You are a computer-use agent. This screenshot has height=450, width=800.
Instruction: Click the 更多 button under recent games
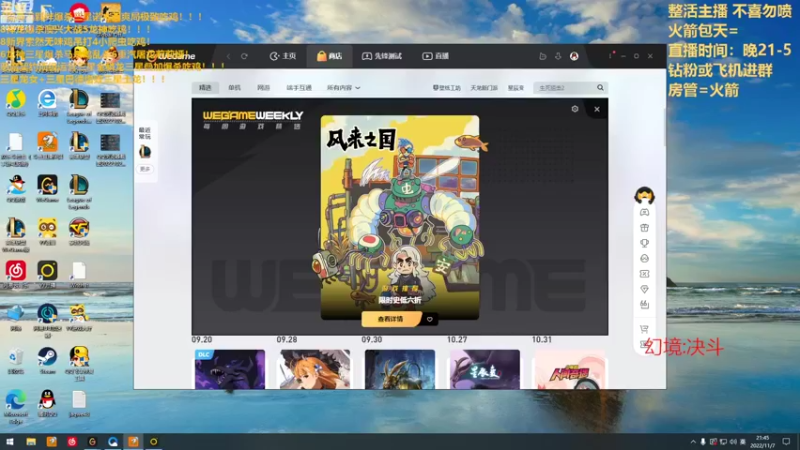(x=145, y=169)
